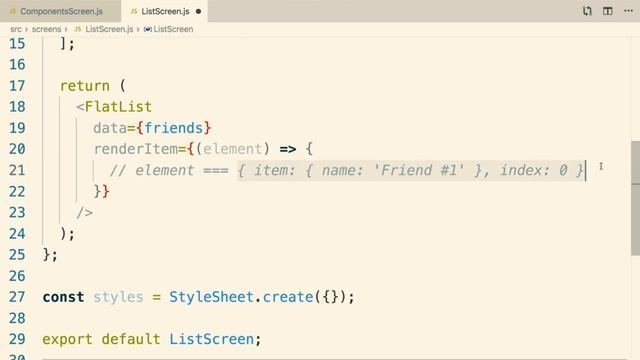Click the self-closing /> on line 23
The height and width of the screenshot is (360, 640).
(x=85, y=213)
